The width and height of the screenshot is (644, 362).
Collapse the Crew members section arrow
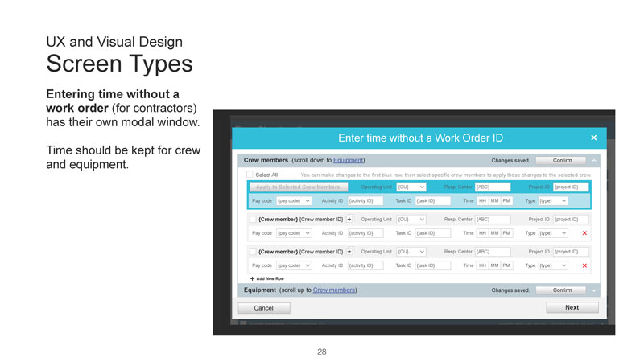(x=594, y=161)
